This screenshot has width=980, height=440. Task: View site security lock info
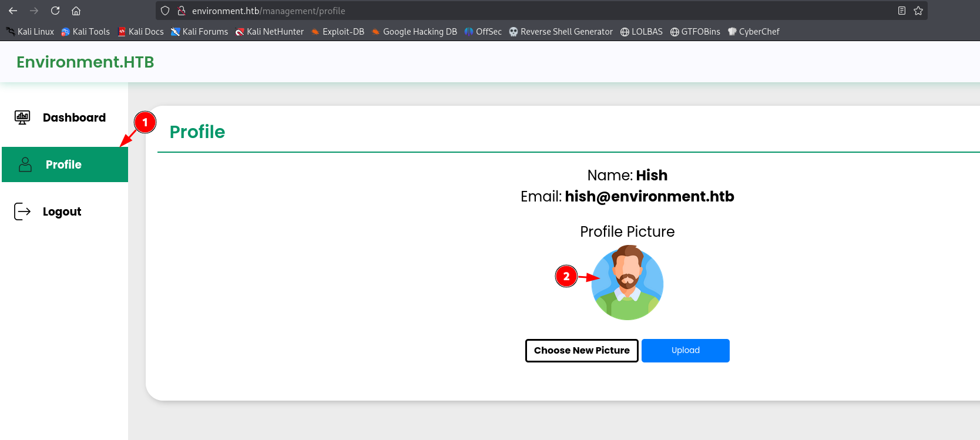[182, 11]
